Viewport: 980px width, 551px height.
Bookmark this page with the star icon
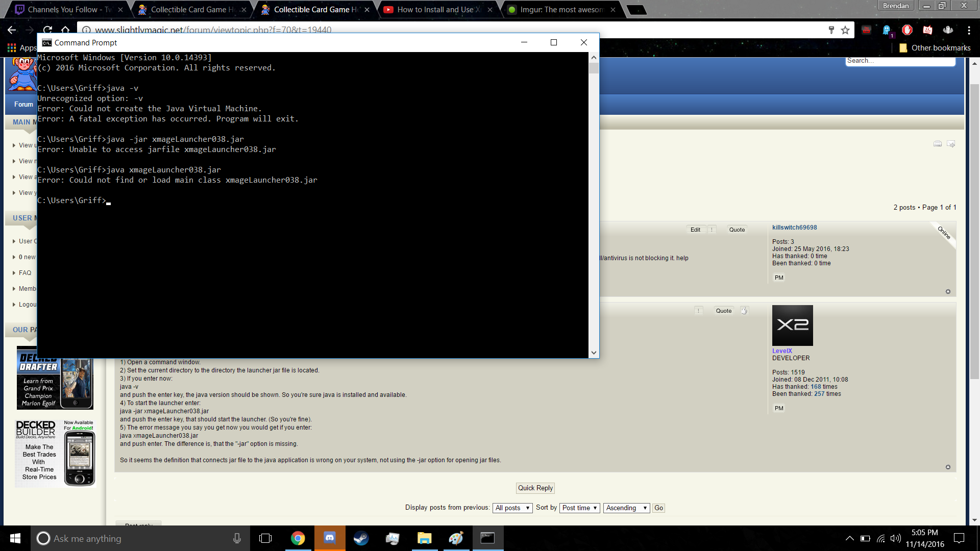[x=845, y=30]
